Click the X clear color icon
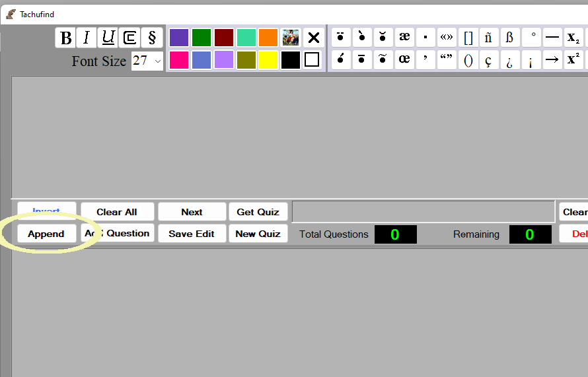Viewport: 588px width, 377px height. click(x=314, y=38)
